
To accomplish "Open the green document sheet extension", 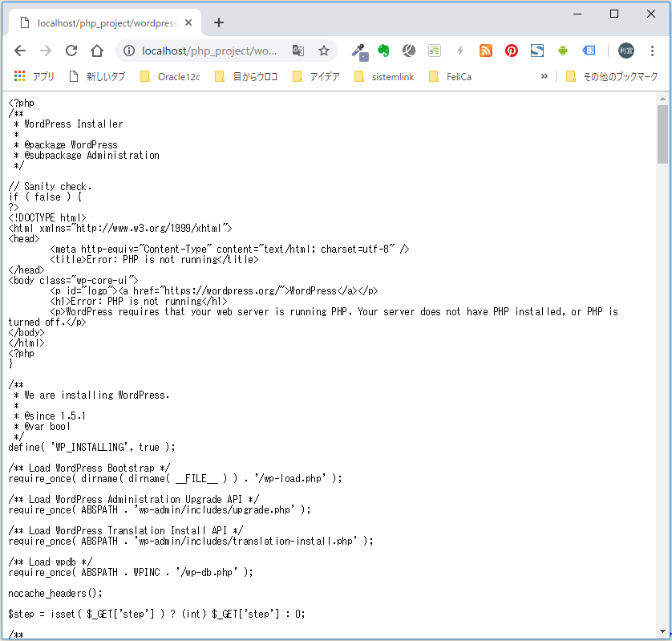I will coord(435,51).
